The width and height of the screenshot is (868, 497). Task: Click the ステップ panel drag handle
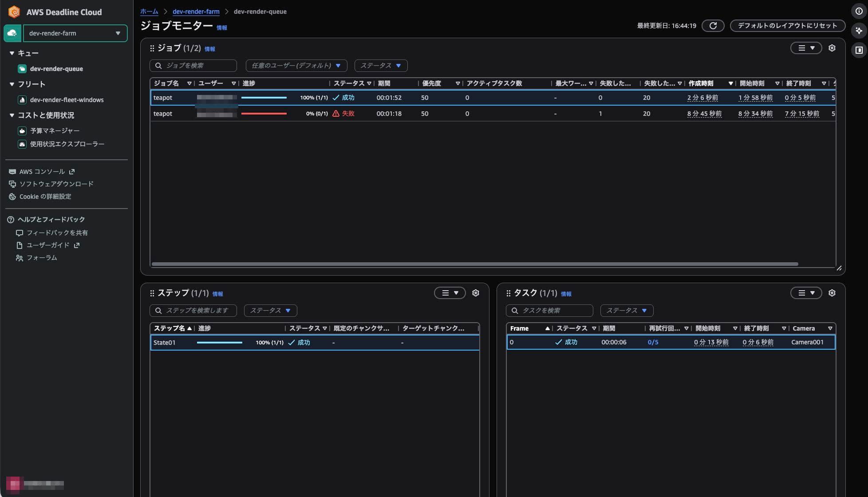pos(152,293)
